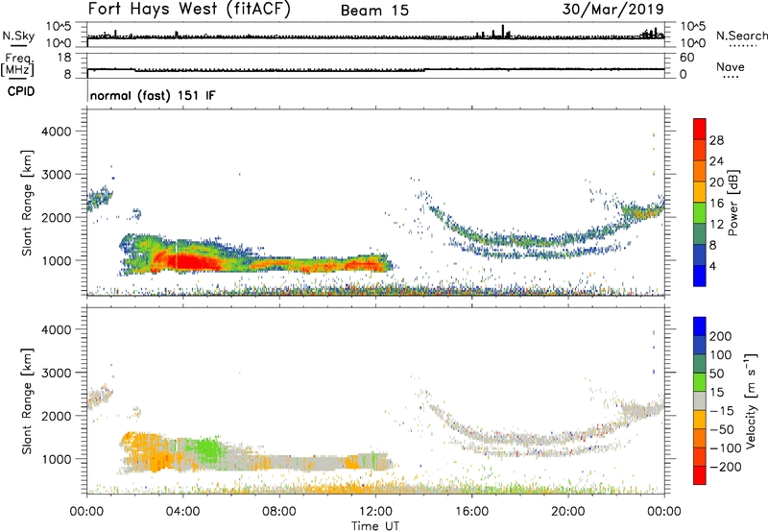Click the red segment of power colorbar
This screenshot has height=532, width=768.
[700, 130]
